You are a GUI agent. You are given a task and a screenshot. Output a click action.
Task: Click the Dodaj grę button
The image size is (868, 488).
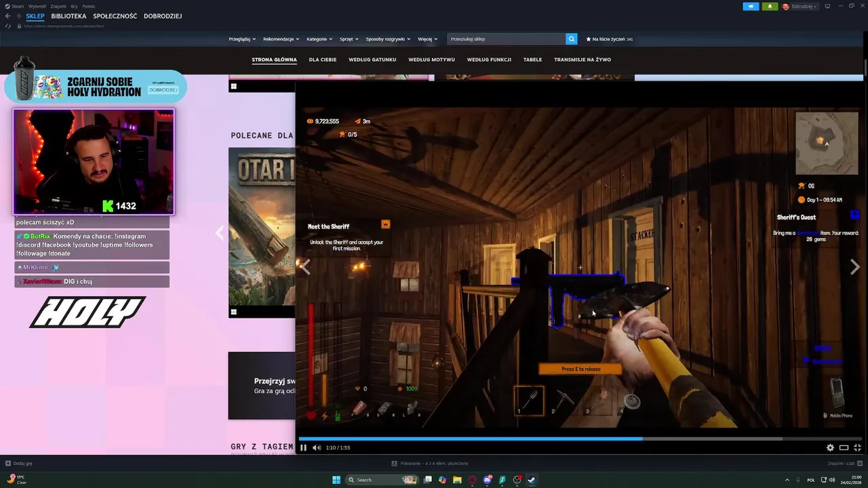coord(19,464)
